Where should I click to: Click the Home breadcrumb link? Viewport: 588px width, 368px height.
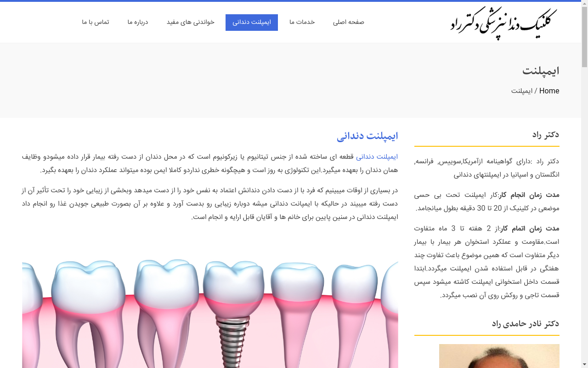[x=549, y=91]
